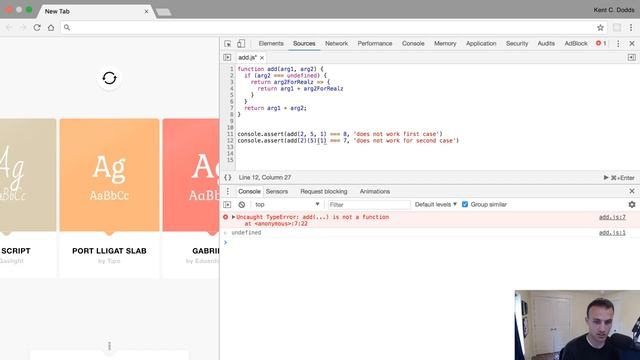Select the inspect element picker icon
This screenshot has height=360, width=640.
(x=228, y=44)
